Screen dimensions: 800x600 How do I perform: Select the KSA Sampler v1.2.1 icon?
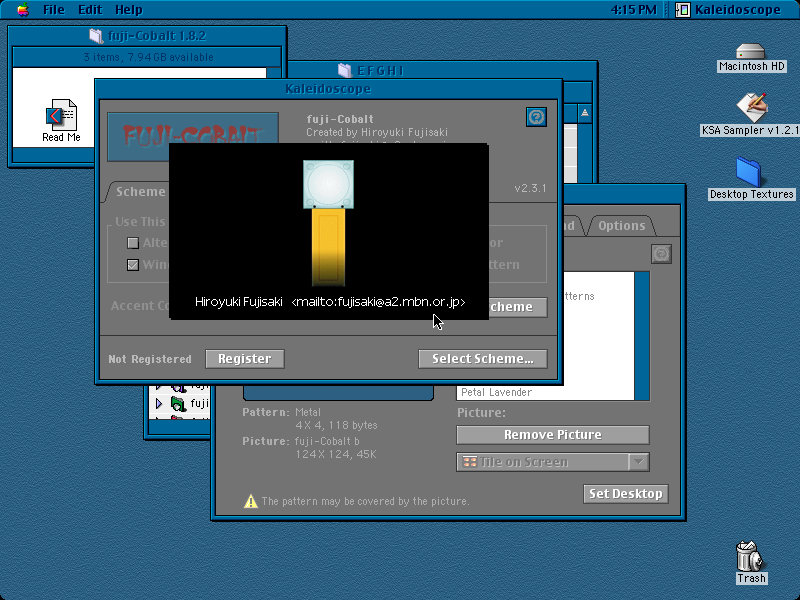(x=752, y=107)
